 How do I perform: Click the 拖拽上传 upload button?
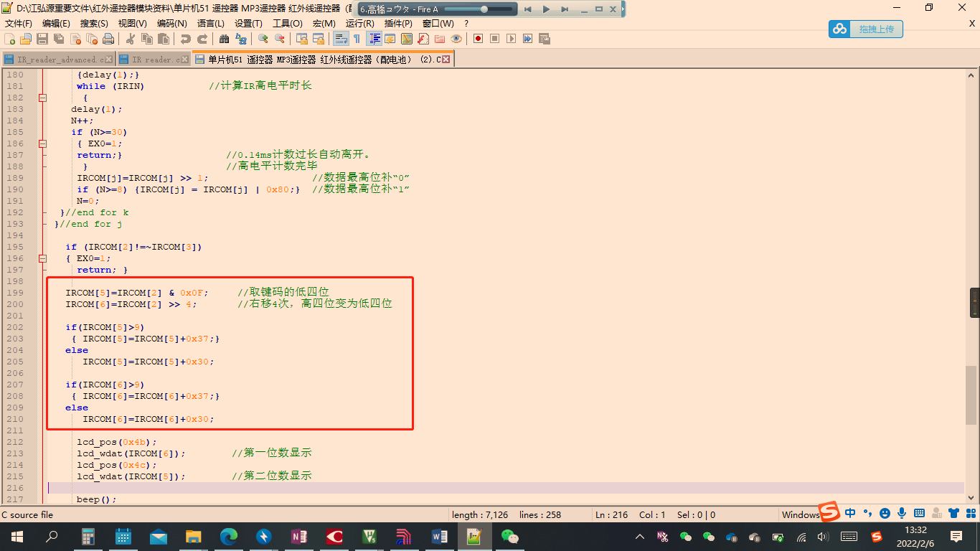(x=866, y=29)
